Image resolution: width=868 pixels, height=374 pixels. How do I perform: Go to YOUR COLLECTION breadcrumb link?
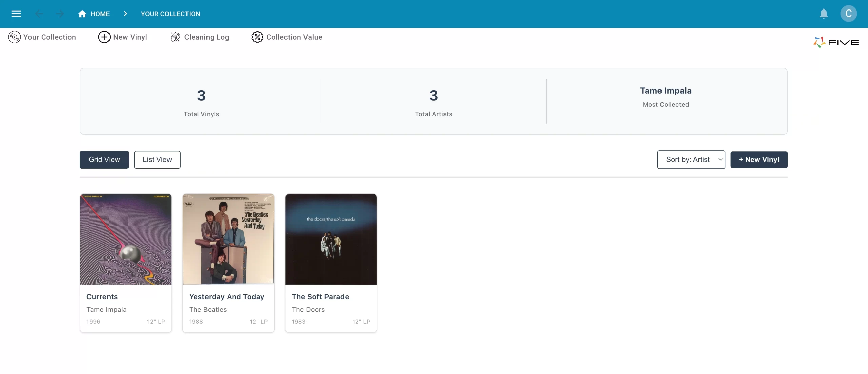pyautogui.click(x=171, y=14)
